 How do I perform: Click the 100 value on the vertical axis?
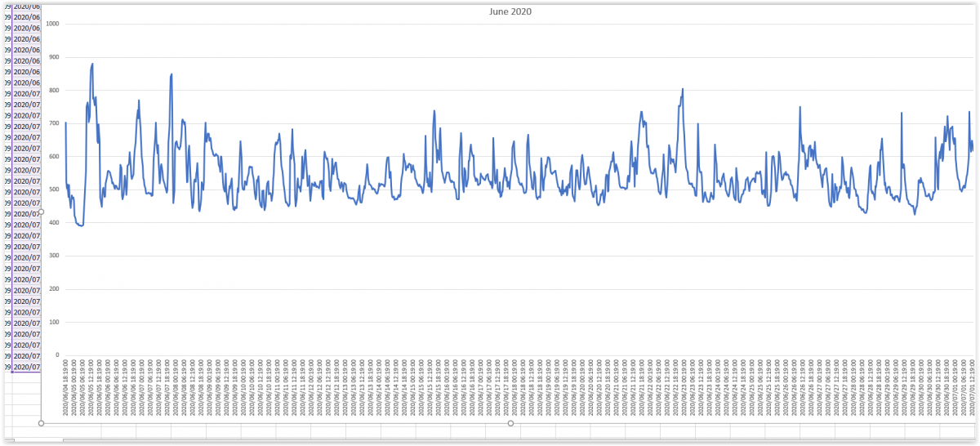click(55, 322)
